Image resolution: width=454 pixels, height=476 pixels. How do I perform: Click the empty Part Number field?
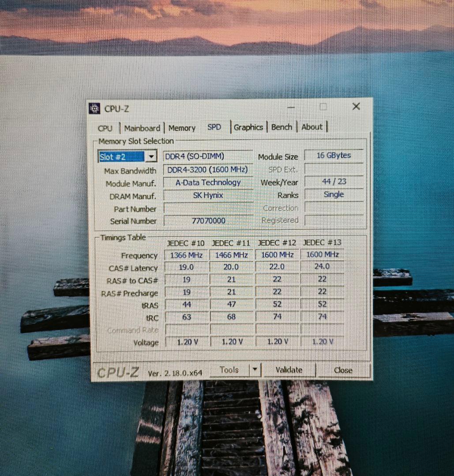[x=208, y=208]
